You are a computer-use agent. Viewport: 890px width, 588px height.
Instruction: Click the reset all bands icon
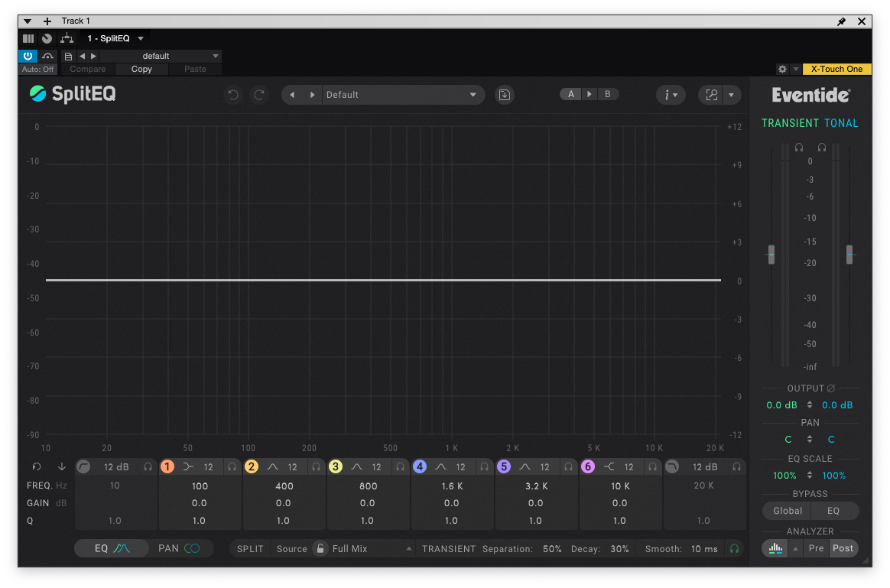[x=37, y=466]
